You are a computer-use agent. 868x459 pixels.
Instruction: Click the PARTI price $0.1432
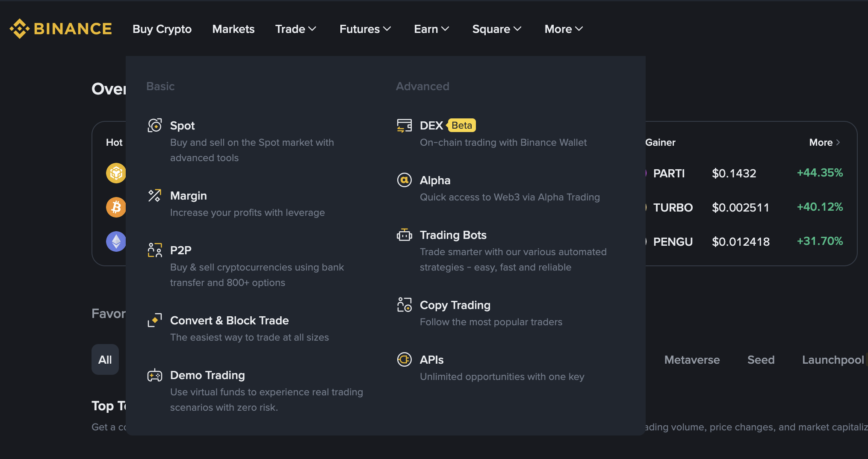point(734,173)
